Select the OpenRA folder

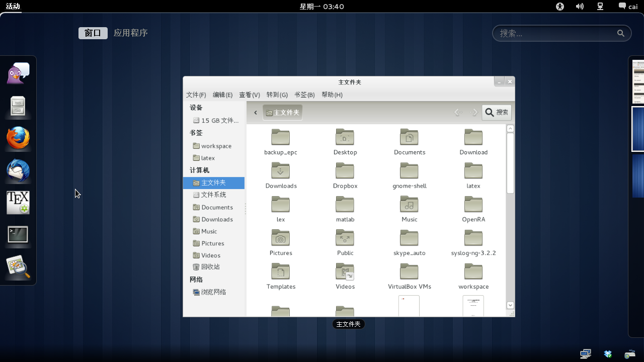[x=473, y=210]
